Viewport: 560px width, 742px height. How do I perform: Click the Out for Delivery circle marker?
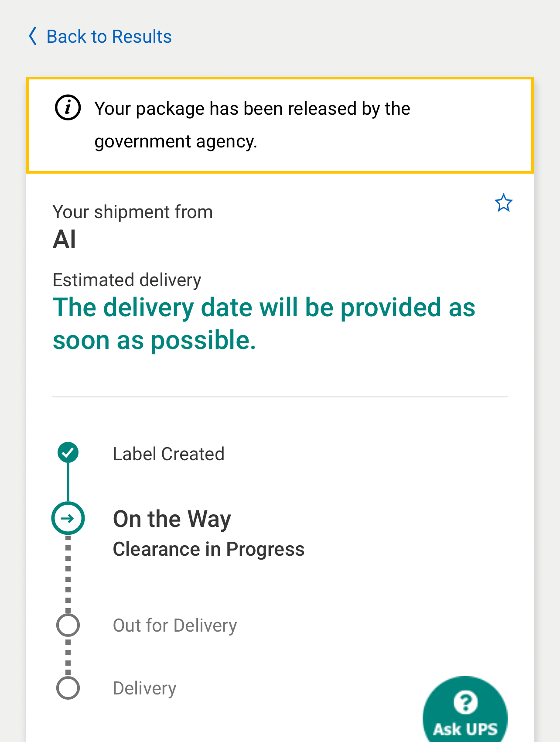68,625
